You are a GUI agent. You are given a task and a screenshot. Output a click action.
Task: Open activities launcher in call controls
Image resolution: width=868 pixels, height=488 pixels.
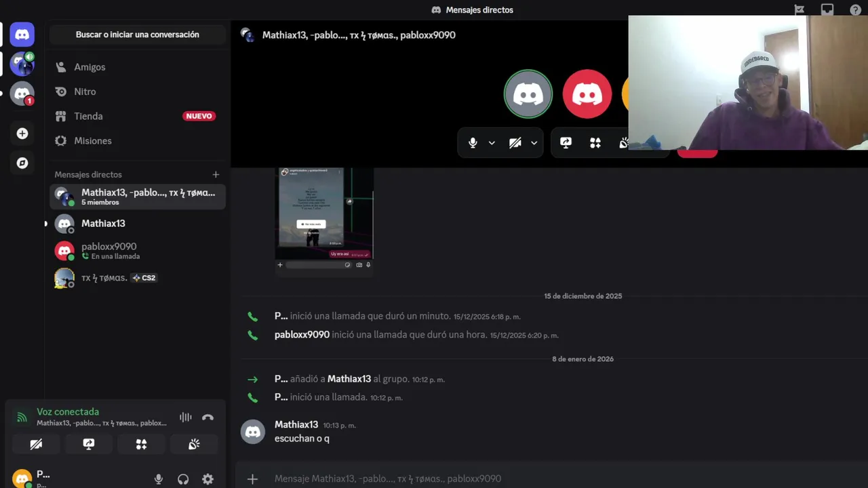[595, 143]
